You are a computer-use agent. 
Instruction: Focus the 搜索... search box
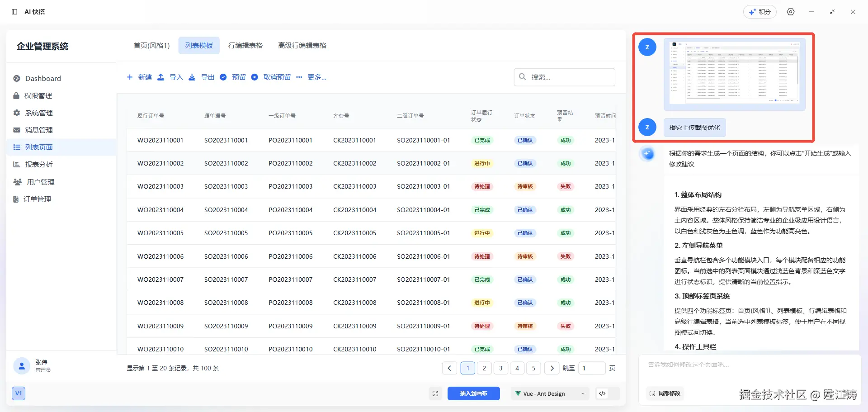(565, 77)
